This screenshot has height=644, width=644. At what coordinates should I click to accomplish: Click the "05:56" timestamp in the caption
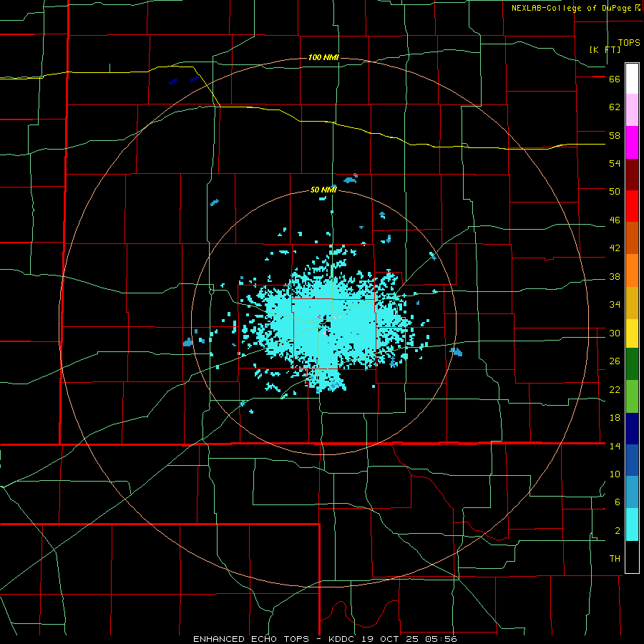pos(441,639)
